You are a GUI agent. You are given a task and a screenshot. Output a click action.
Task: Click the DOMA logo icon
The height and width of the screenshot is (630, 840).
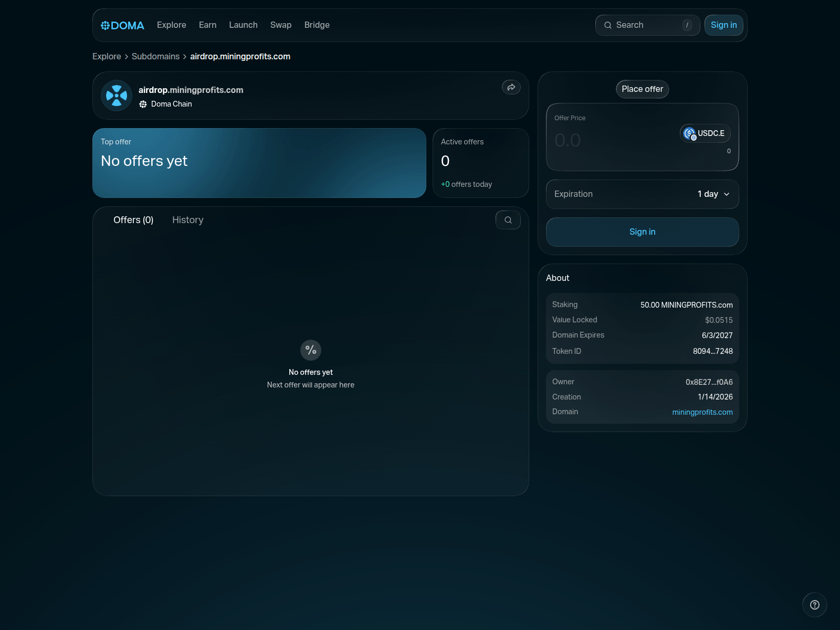pyautogui.click(x=105, y=25)
